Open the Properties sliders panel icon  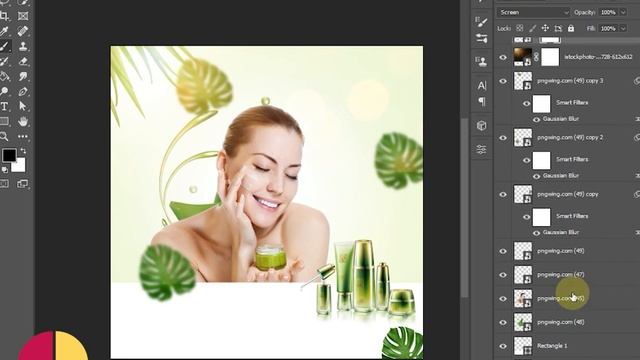click(482, 149)
